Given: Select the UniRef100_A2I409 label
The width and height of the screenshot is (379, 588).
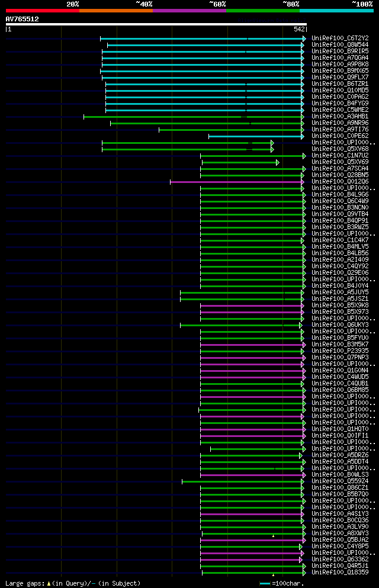Looking at the screenshot, I should tap(340, 259).
